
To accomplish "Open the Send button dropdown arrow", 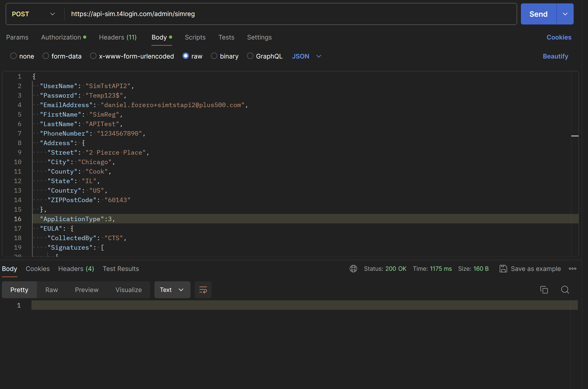I will tap(565, 14).
